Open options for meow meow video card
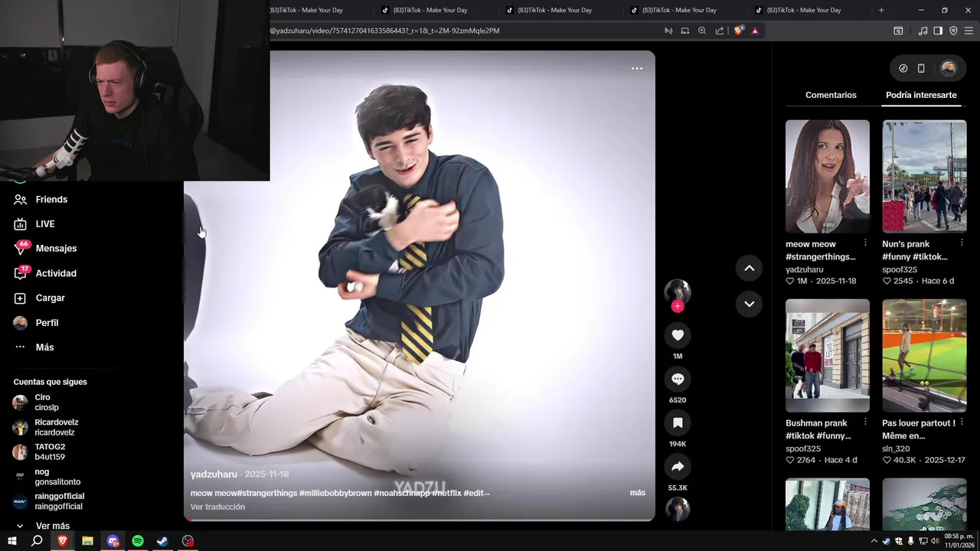This screenshot has width=980, height=551. tap(865, 243)
